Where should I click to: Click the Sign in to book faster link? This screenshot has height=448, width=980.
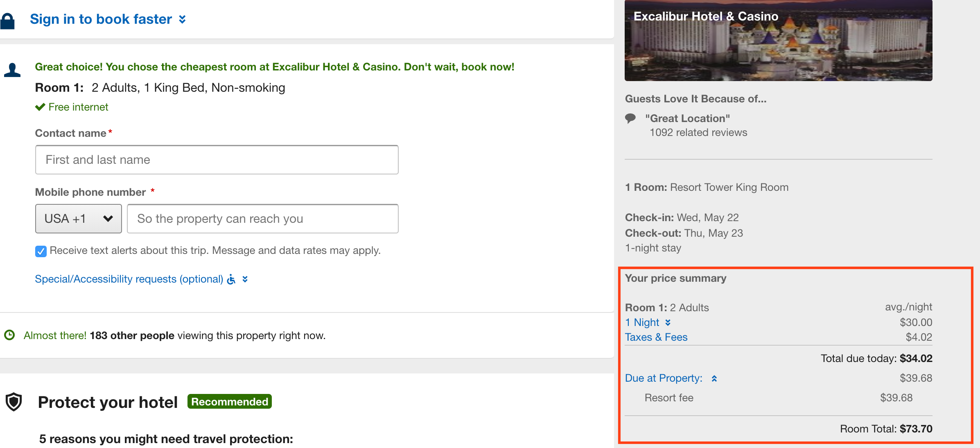click(x=101, y=19)
